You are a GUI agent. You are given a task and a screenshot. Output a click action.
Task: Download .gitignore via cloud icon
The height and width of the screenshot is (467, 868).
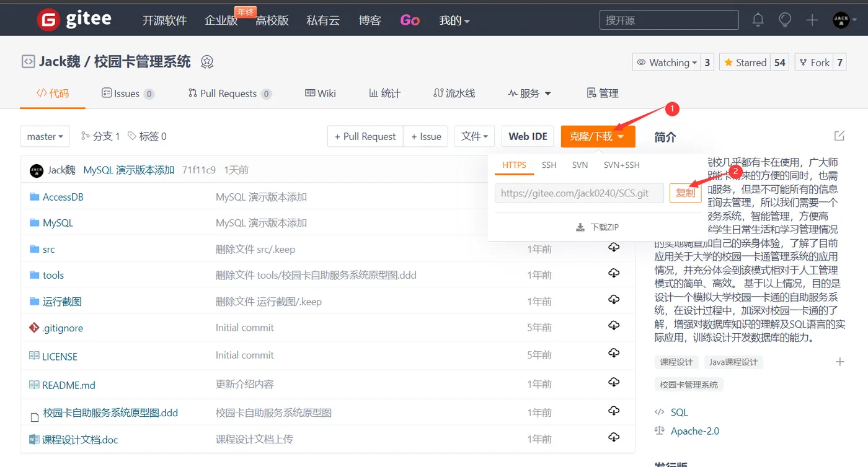pyautogui.click(x=614, y=325)
